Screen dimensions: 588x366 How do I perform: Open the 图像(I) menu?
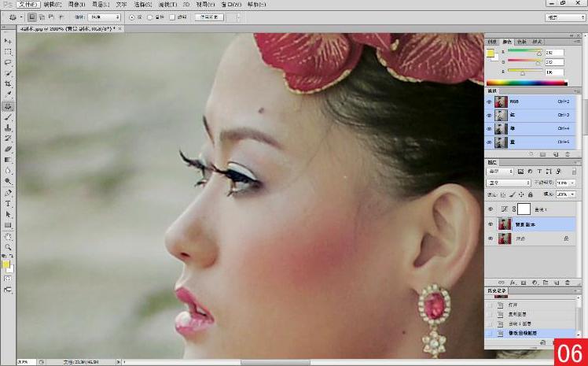pyautogui.click(x=77, y=5)
